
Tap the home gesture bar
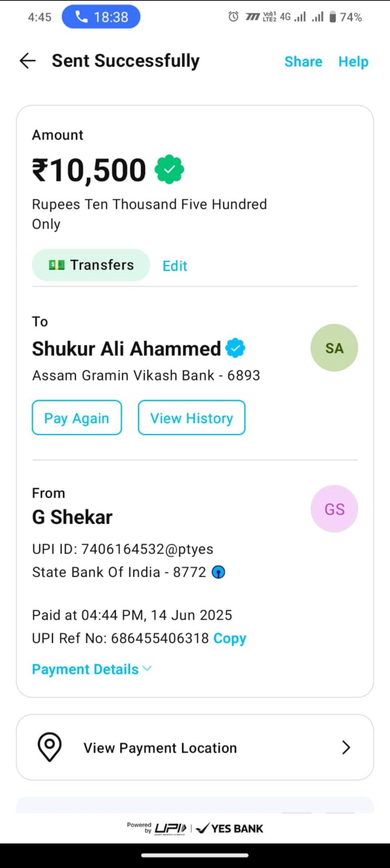tap(195, 855)
